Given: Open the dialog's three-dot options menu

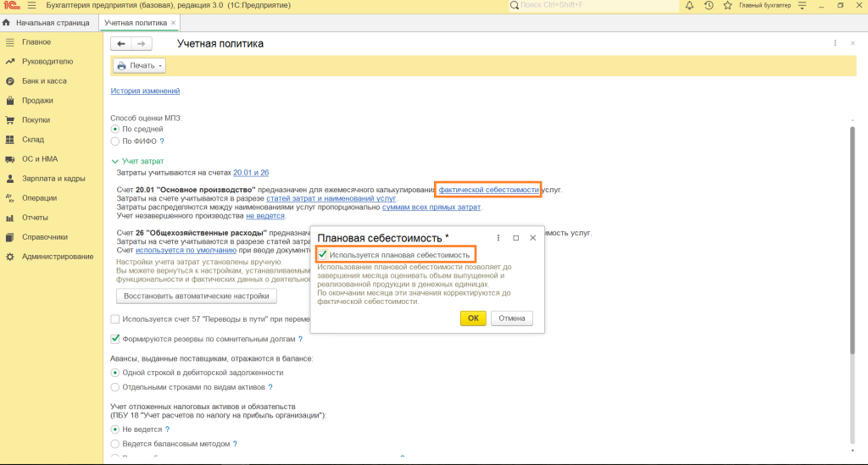Looking at the screenshot, I should point(498,238).
